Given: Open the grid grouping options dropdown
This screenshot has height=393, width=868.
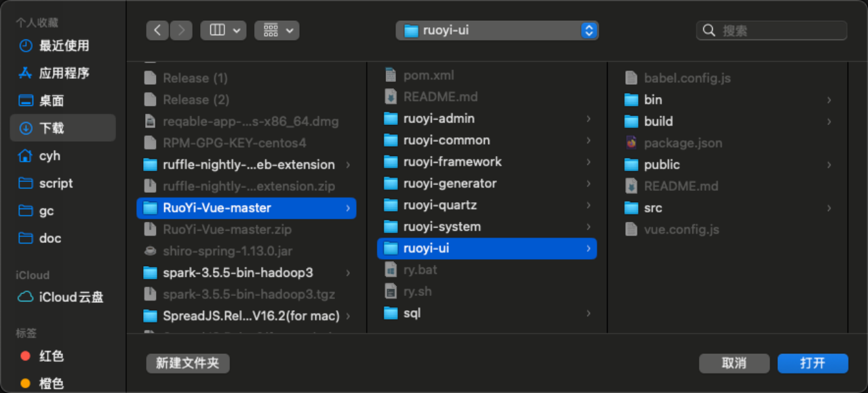Looking at the screenshot, I should tap(277, 30).
